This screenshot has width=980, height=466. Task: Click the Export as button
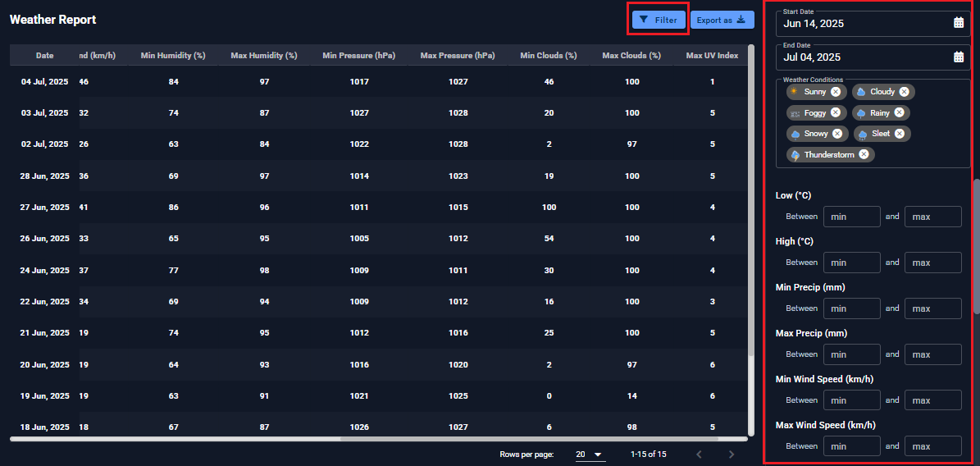(x=722, y=20)
